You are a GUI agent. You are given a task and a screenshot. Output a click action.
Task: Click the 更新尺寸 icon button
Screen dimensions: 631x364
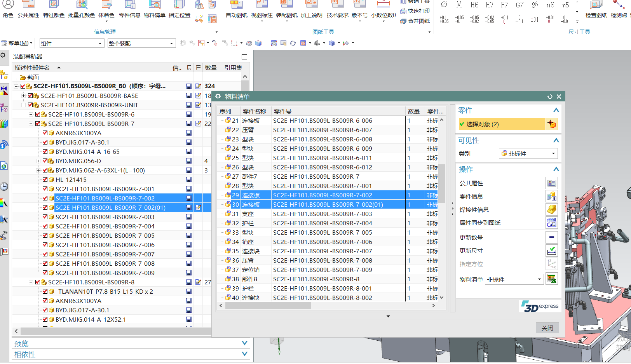click(x=551, y=251)
